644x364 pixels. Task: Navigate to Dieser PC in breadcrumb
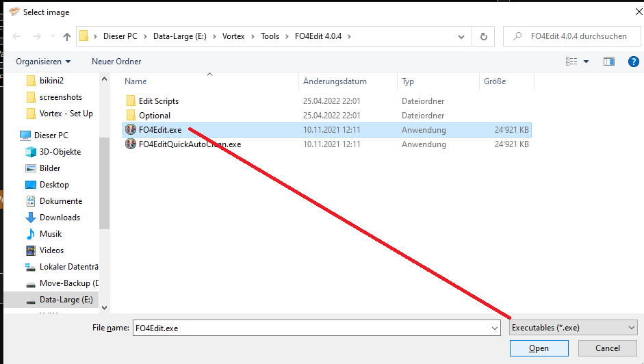pos(120,36)
